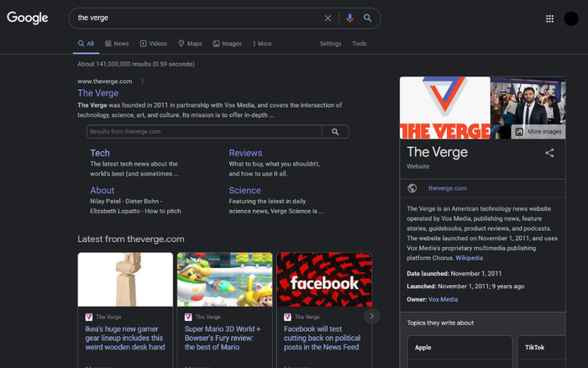Submit search with the blue magnifier icon
The image size is (588, 368).
click(x=368, y=18)
